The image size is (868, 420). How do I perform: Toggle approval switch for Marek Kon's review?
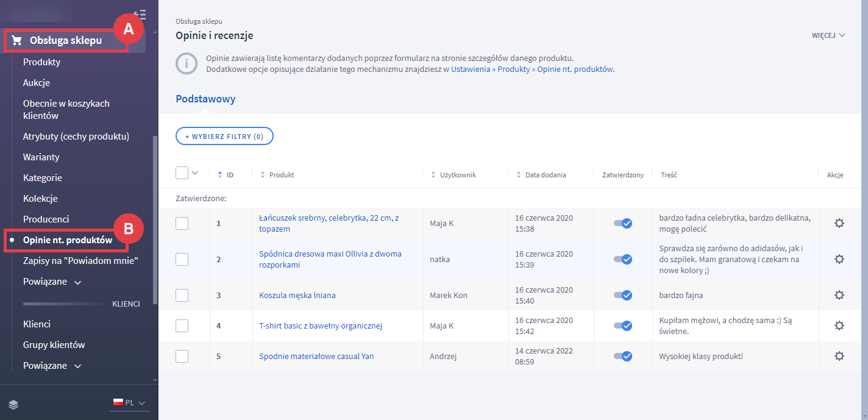pyautogui.click(x=622, y=295)
